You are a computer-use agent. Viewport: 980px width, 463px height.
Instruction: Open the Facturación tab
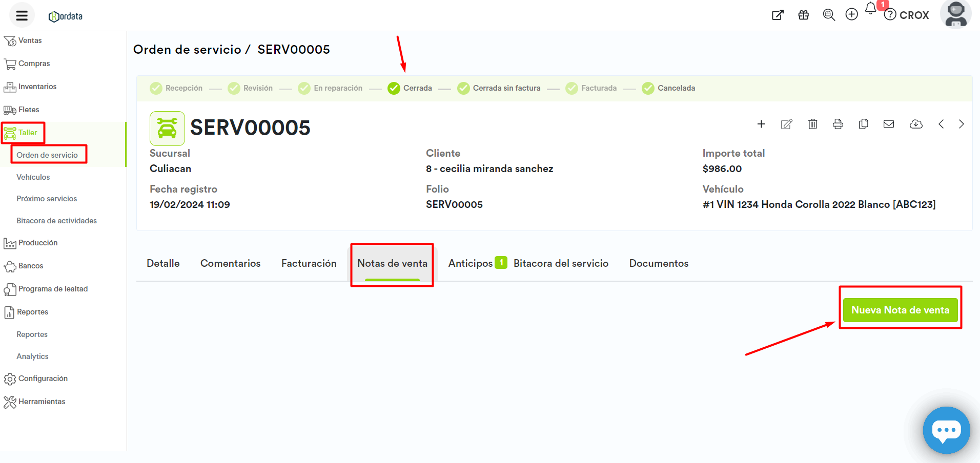pos(309,263)
